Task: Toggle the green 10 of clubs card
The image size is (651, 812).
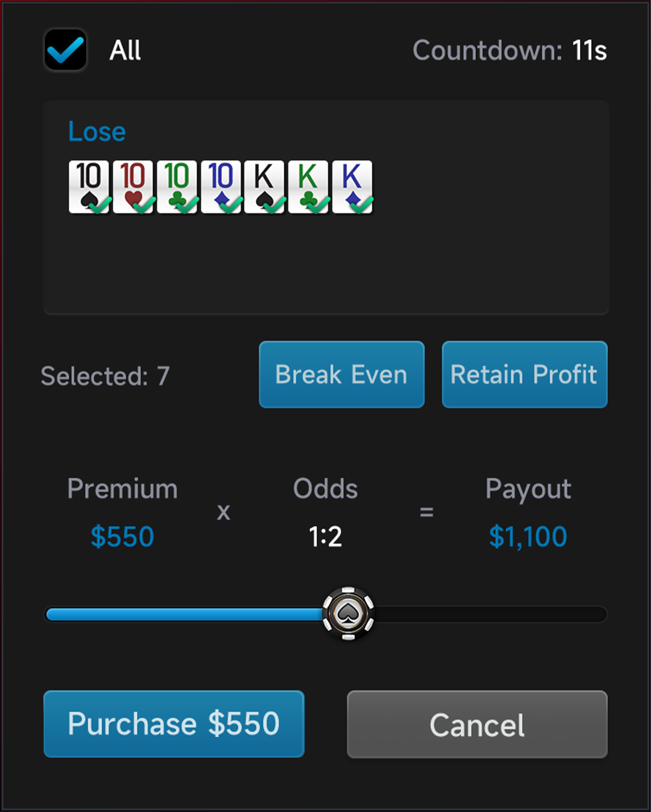Action: click(177, 187)
